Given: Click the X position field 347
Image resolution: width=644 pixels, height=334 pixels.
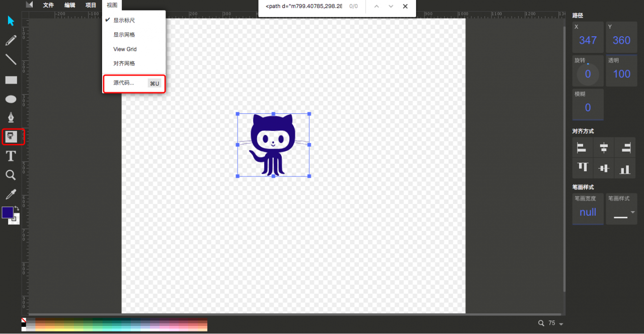Looking at the screenshot, I should [x=588, y=37].
